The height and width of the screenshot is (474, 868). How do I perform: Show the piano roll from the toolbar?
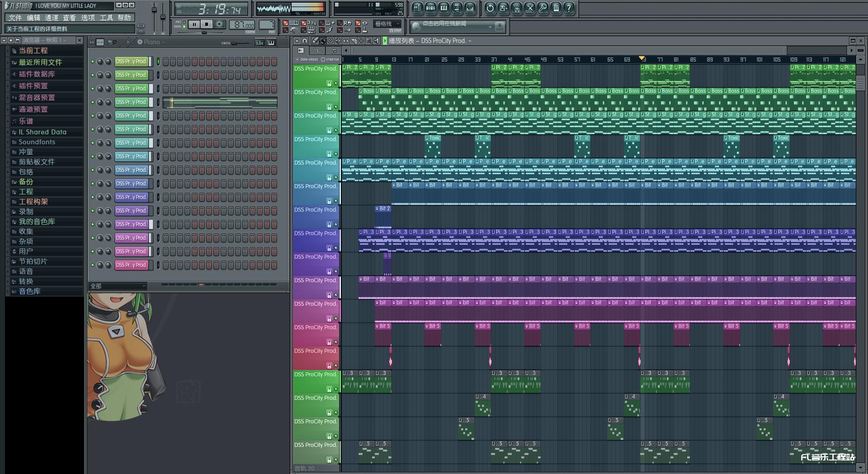[x=443, y=8]
